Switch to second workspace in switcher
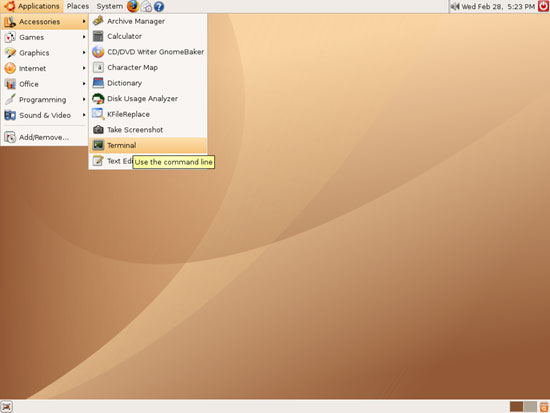The width and height of the screenshot is (550, 413). coord(530,407)
